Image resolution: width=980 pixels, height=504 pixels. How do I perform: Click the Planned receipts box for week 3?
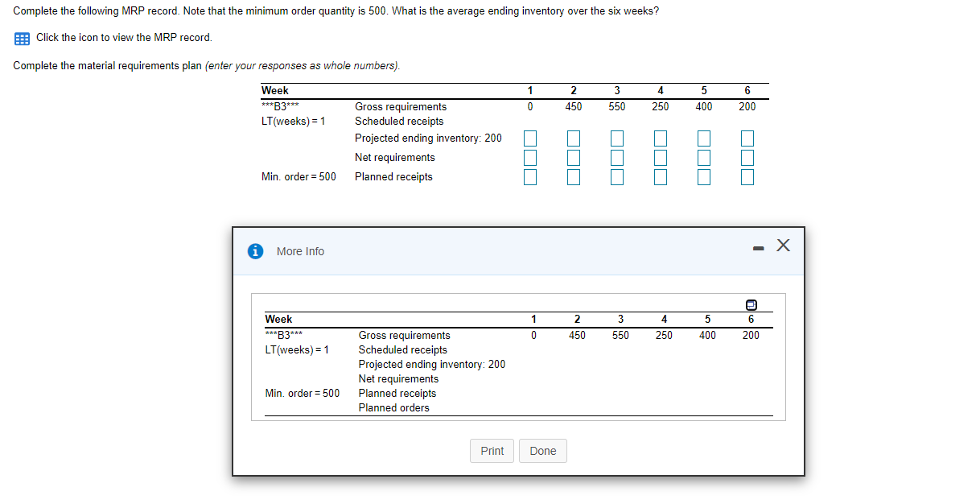[617, 176]
